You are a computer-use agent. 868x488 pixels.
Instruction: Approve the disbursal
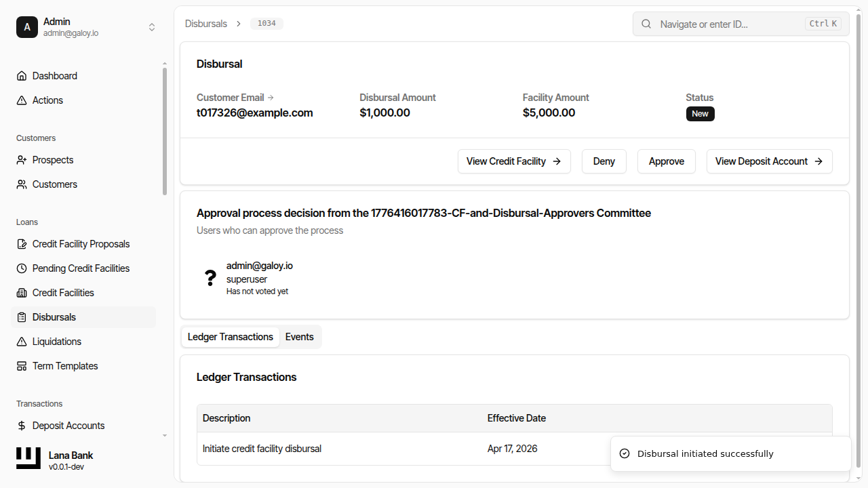click(666, 161)
